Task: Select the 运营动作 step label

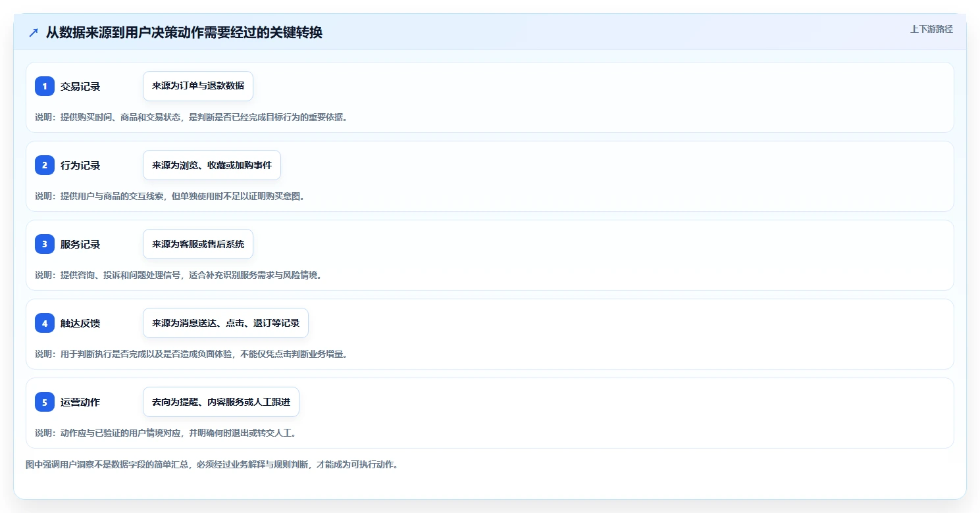Action: 80,402
